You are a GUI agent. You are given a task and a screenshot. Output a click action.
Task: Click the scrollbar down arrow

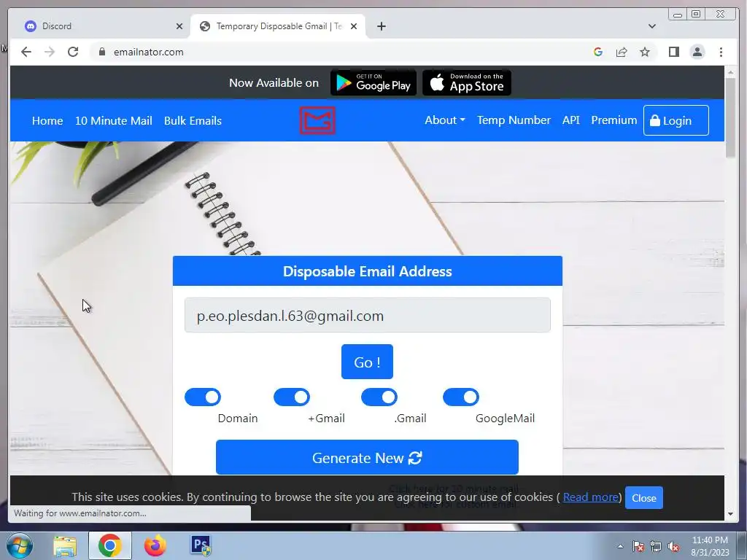730,514
